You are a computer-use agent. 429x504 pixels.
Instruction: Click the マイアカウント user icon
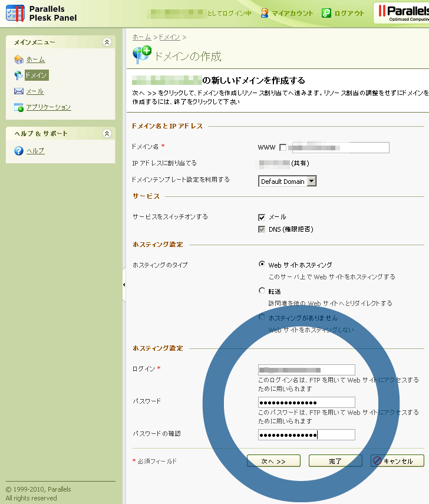tap(265, 13)
